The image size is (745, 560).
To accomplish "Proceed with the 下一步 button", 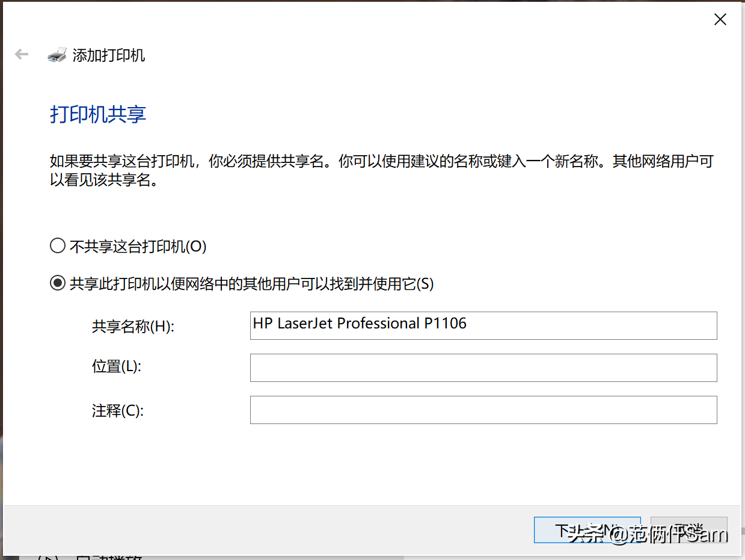I will click(x=587, y=530).
